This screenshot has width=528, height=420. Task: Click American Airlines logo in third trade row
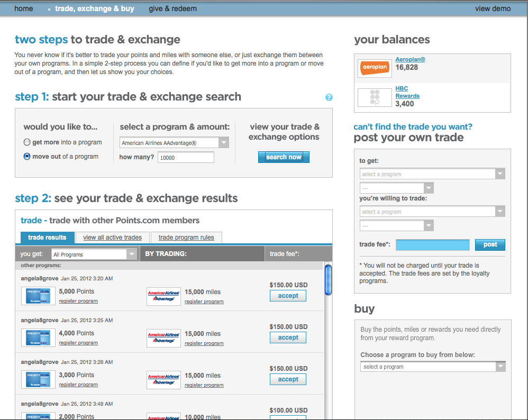163,379
